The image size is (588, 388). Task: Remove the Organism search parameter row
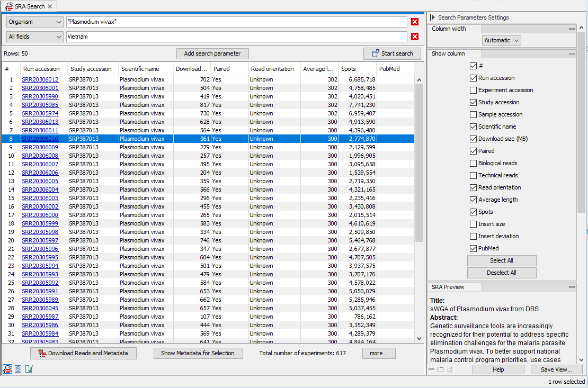click(x=415, y=22)
